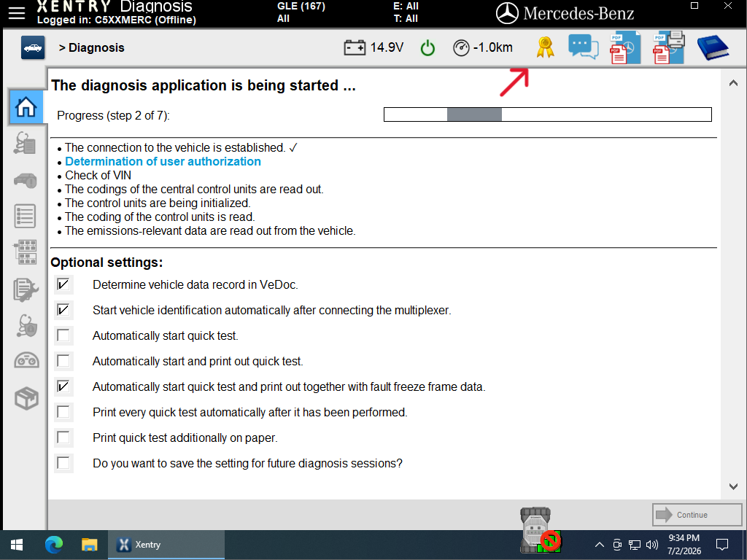
Task: Open the hamburger main menu
Action: coord(17,13)
